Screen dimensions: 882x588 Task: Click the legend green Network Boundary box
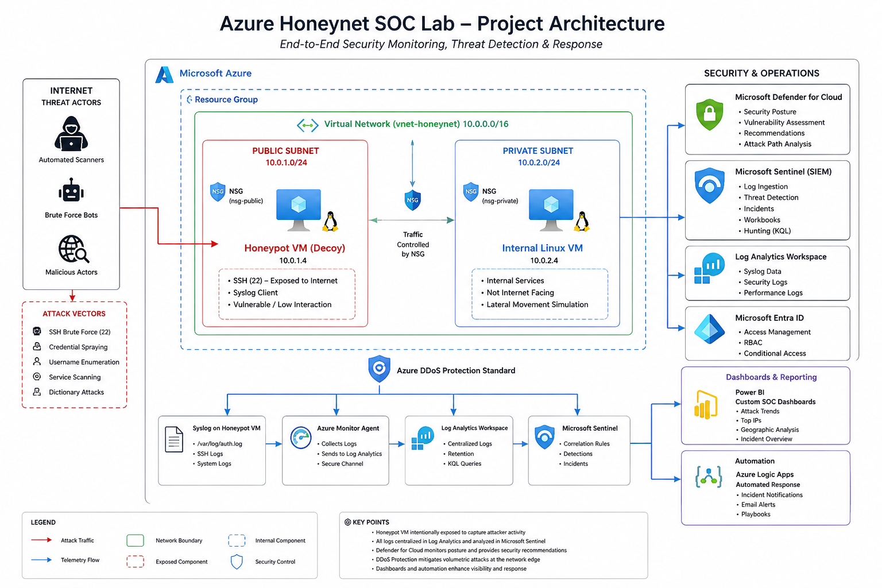135,540
